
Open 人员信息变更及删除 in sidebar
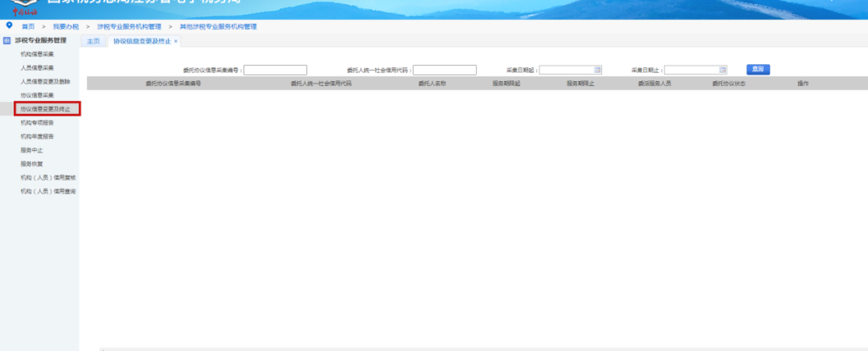[x=45, y=81]
